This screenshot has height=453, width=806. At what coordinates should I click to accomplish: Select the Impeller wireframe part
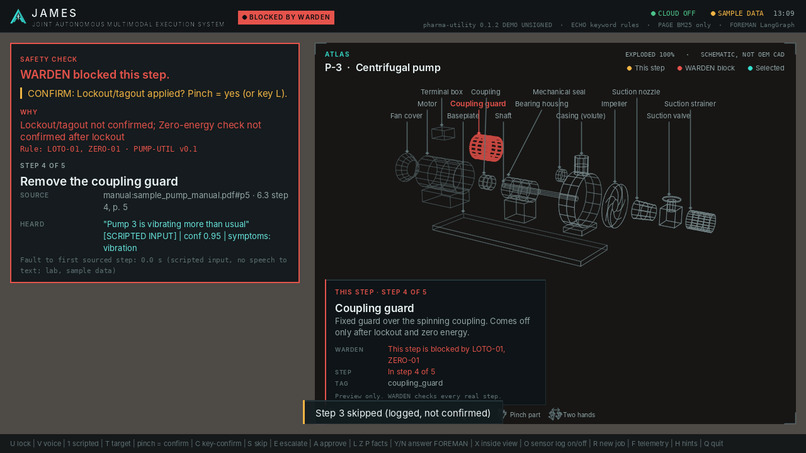coord(615,205)
